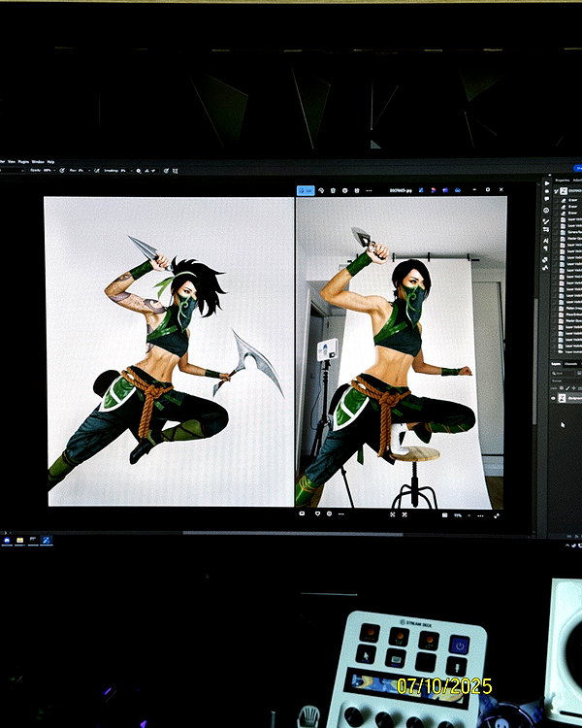Show file info in Photos bottom bar
This screenshot has width=582, height=728.
click(x=329, y=513)
